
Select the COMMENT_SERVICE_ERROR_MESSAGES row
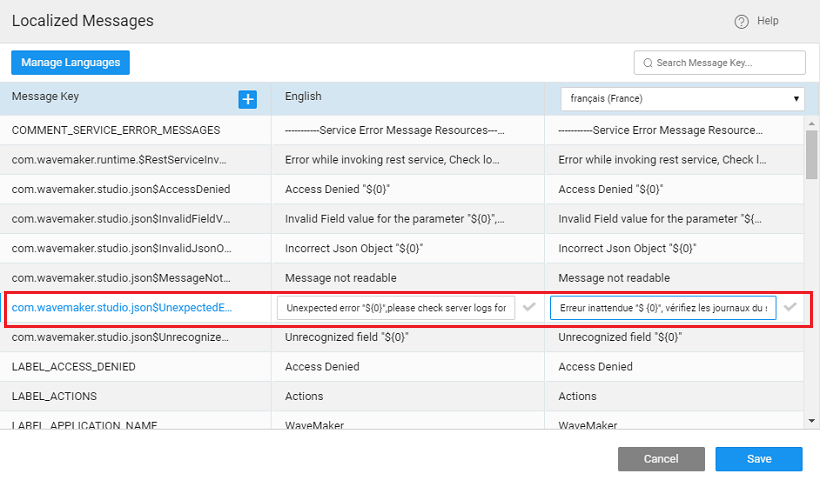point(116,130)
